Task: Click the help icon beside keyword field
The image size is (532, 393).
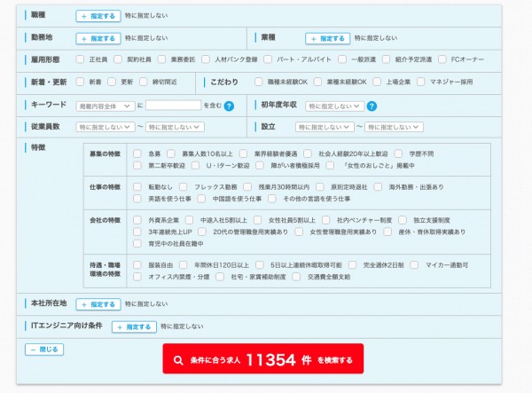Action: coord(229,106)
